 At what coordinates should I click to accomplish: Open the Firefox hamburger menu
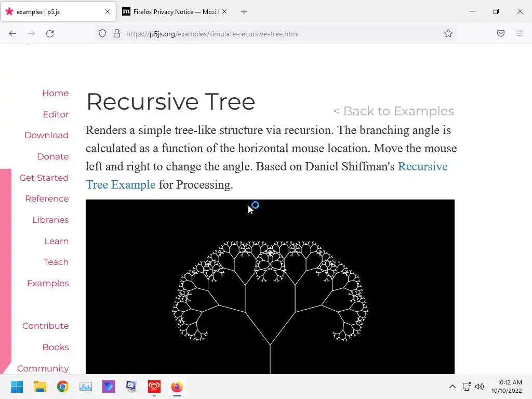520,33
